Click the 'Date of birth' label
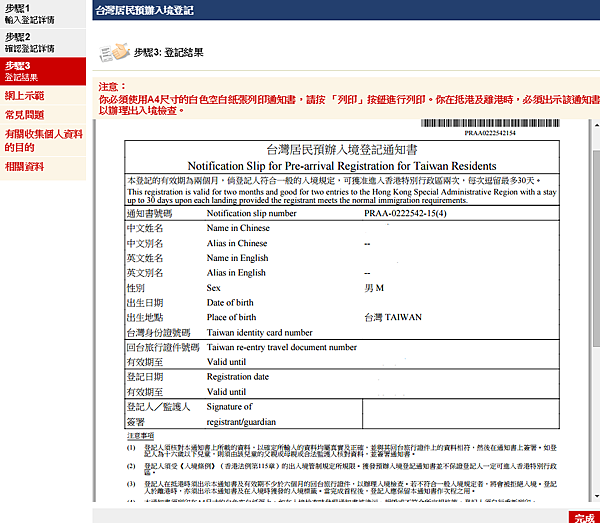 (230, 303)
